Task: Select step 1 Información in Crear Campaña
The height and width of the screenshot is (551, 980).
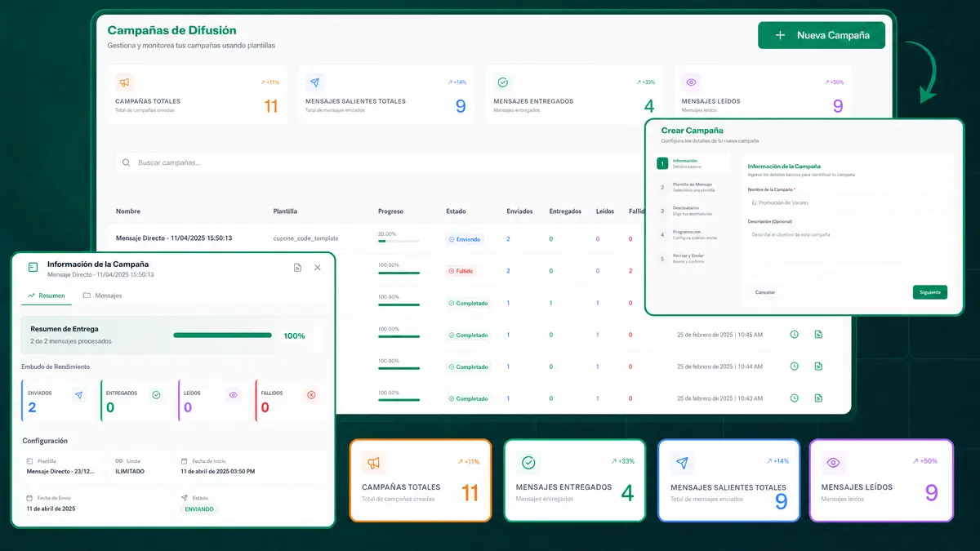Action: [693, 163]
